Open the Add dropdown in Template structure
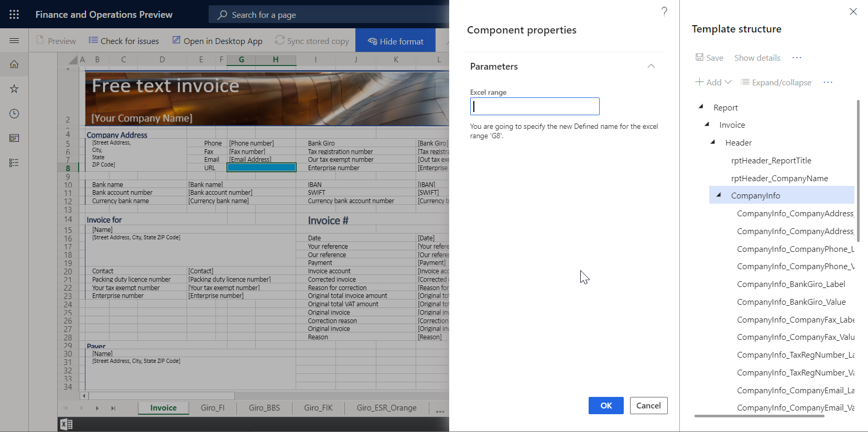The width and height of the screenshot is (868, 432). [x=713, y=82]
